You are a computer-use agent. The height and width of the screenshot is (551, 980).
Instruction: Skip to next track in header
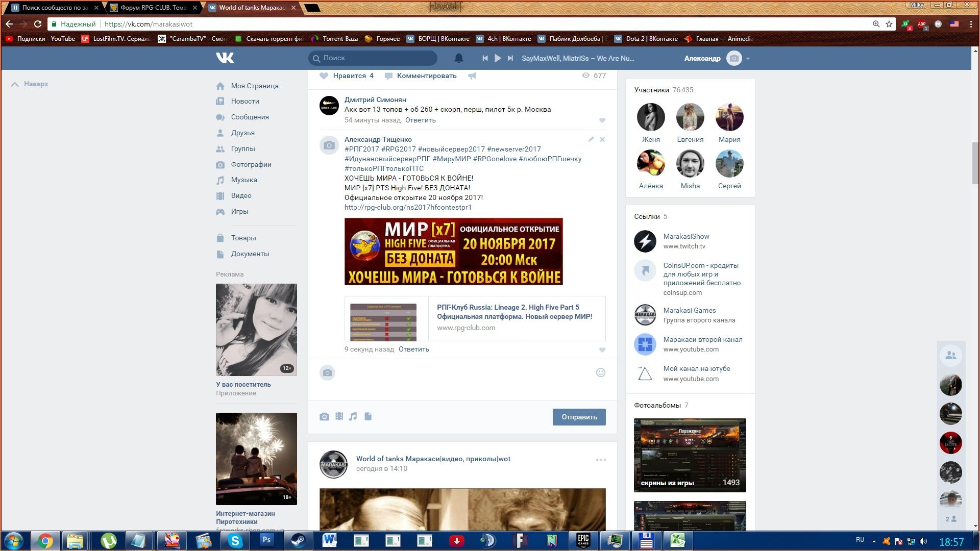coord(510,58)
